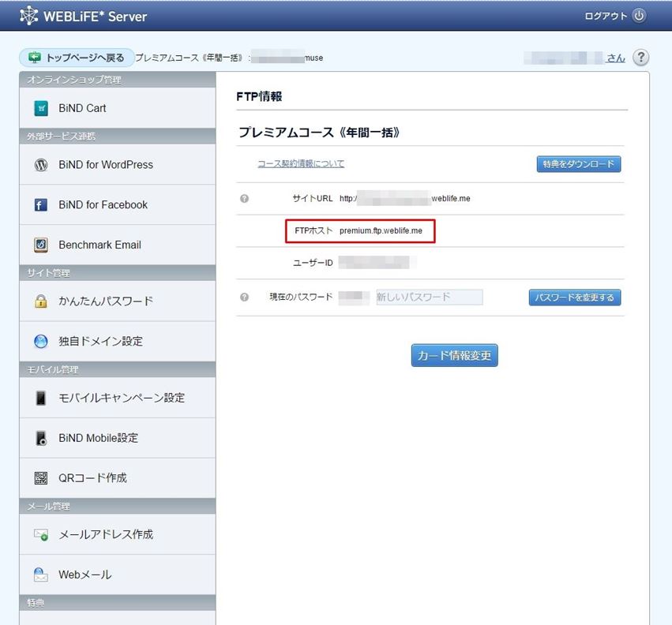
Task: Click the premium.ftp.weblife.me FTP host text
Action: [381, 231]
